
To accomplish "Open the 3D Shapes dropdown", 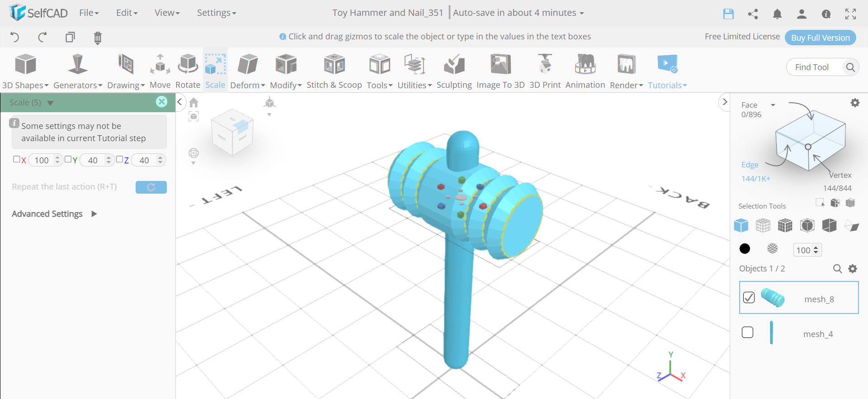I will click(x=25, y=71).
